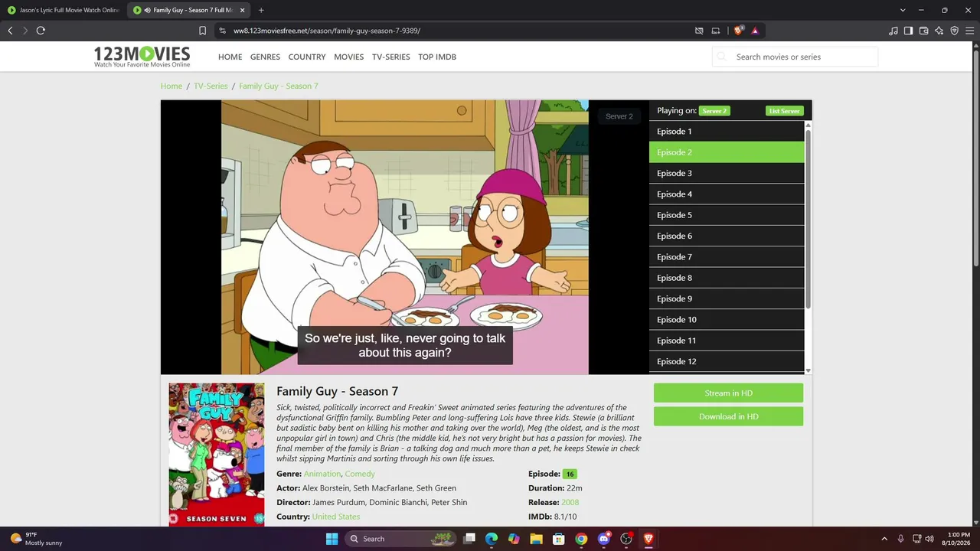Click the green Server 2 badge

tap(714, 111)
